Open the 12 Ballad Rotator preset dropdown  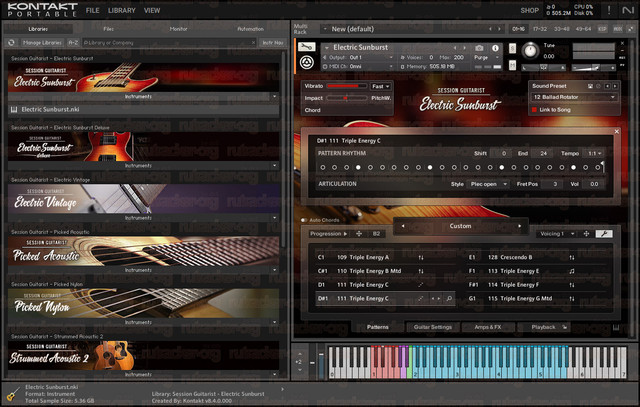click(573, 97)
